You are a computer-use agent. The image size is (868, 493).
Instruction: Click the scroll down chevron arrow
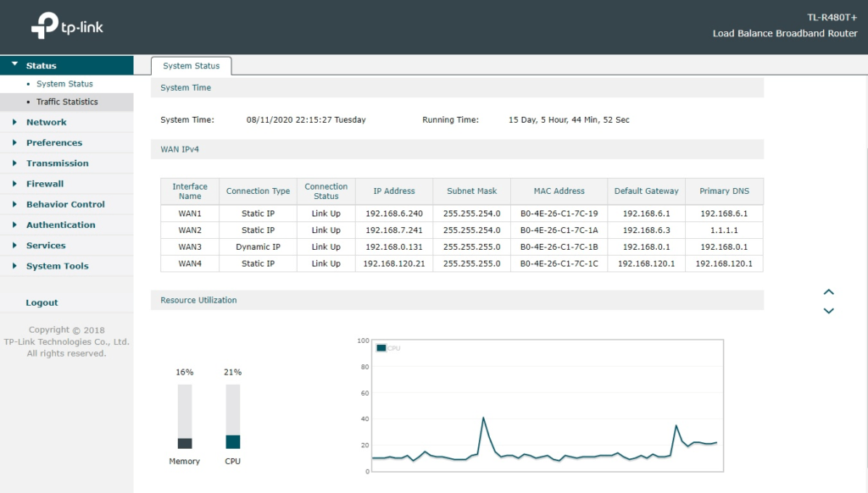coord(829,311)
